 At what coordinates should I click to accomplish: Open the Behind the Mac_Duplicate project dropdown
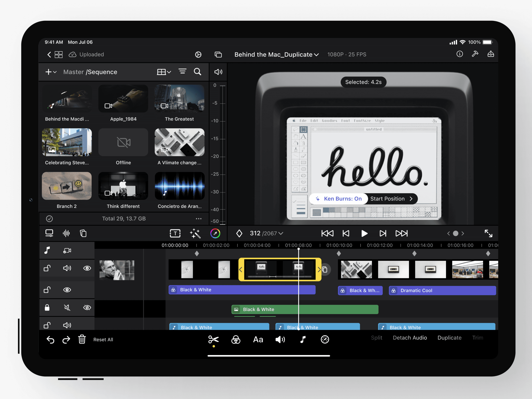(277, 55)
